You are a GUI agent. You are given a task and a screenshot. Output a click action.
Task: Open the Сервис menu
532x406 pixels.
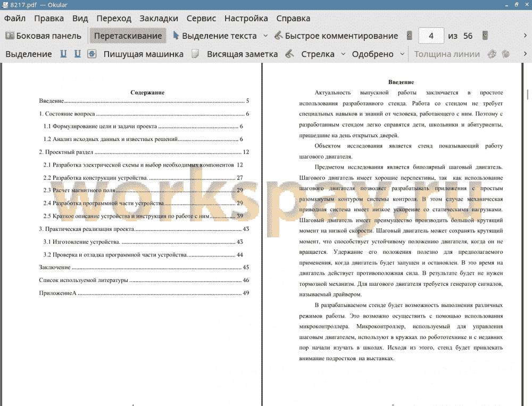click(x=201, y=18)
